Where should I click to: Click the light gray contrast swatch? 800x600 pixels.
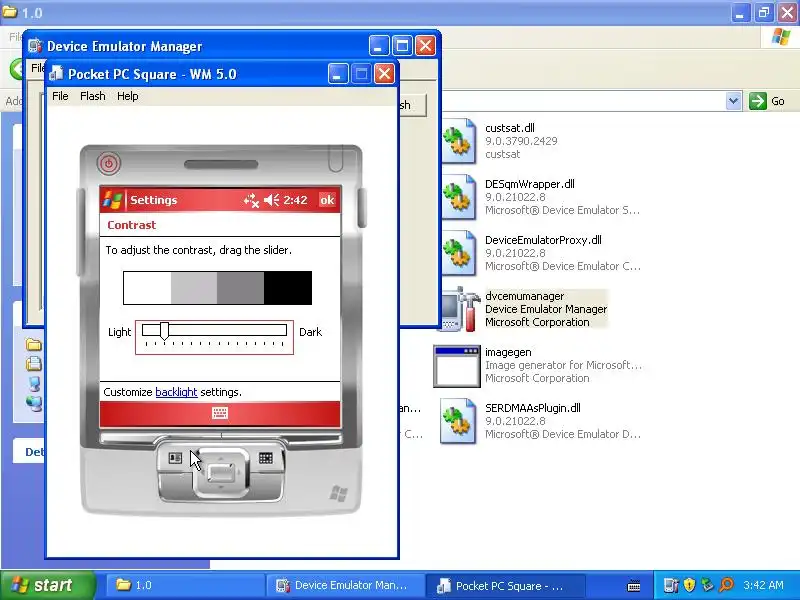(194, 288)
